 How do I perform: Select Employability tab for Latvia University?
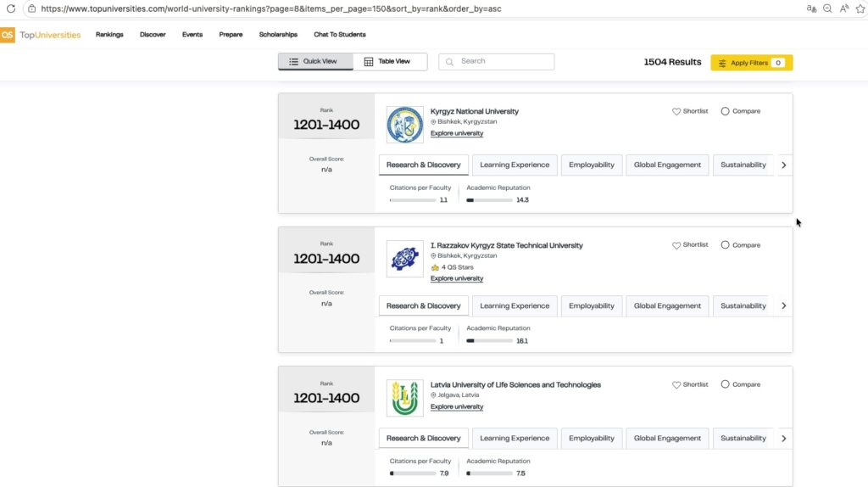591,439
